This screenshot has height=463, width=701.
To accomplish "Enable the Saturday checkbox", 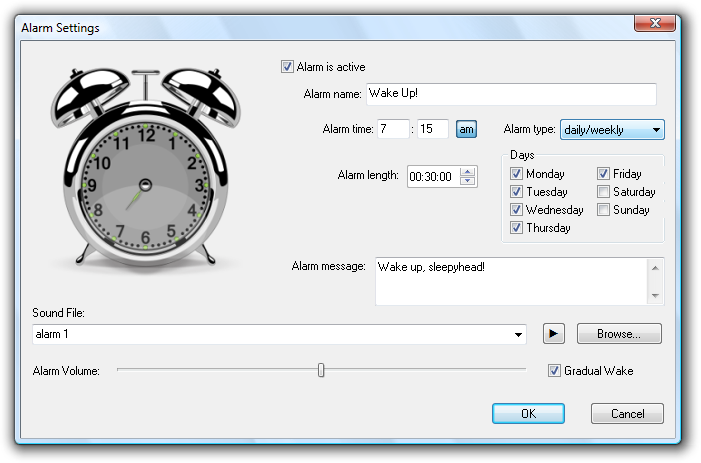I will [x=604, y=192].
